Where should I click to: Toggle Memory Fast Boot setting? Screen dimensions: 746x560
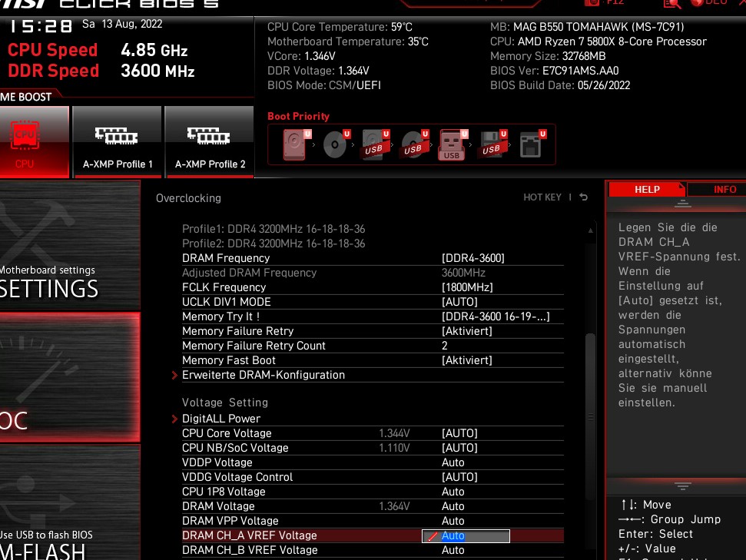click(x=466, y=360)
